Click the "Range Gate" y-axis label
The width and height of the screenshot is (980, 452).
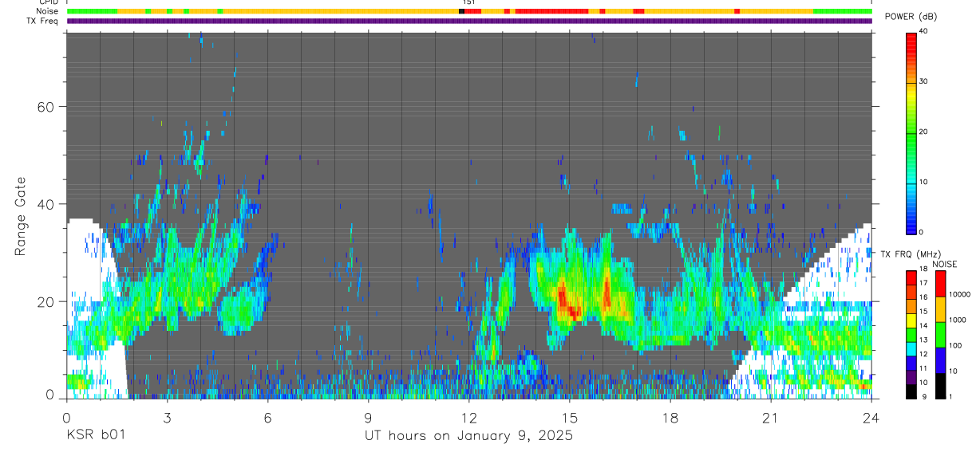click(19, 216)
